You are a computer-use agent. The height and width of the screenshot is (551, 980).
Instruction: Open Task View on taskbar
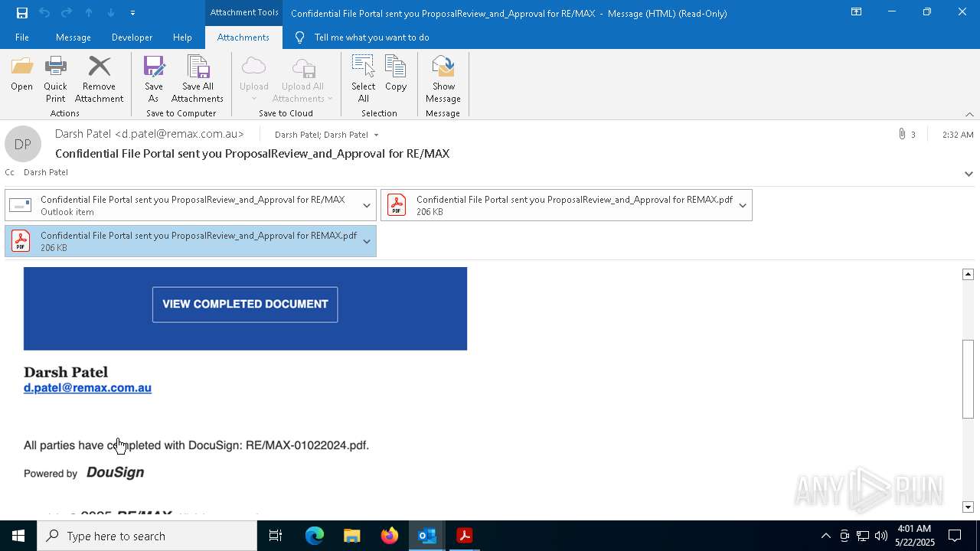[x=276, y=536]
